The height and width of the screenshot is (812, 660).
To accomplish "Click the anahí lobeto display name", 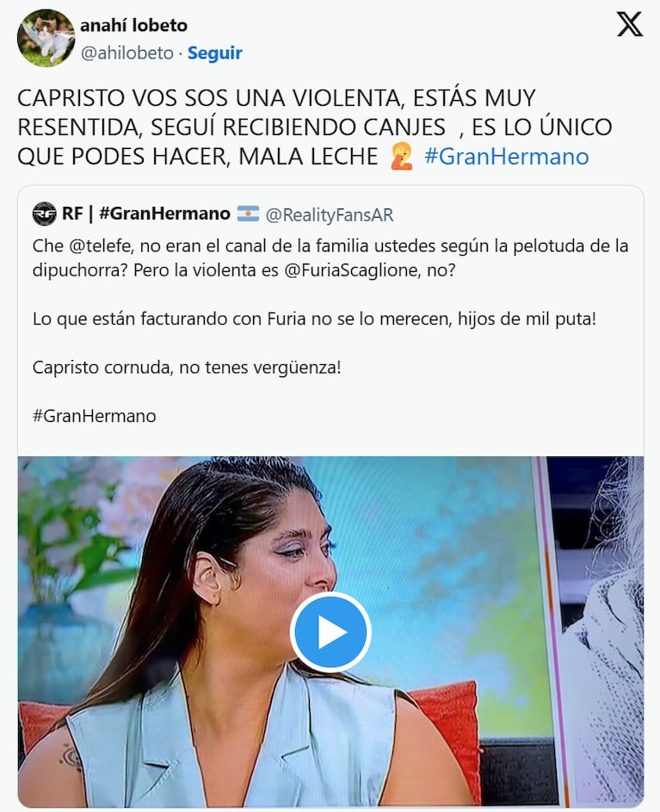I will 133,25.
